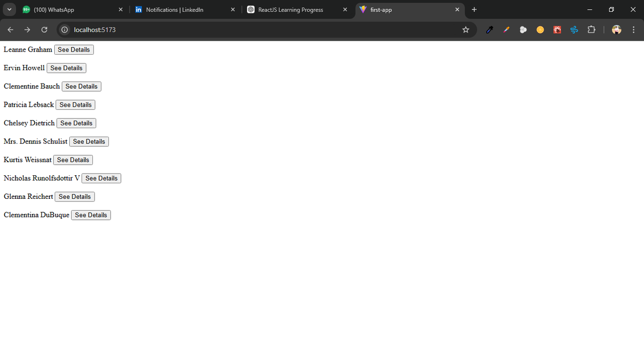Switch to the LinkedIn Notifications tab
This screenshot has width=644, height=343.
[186, 10]
